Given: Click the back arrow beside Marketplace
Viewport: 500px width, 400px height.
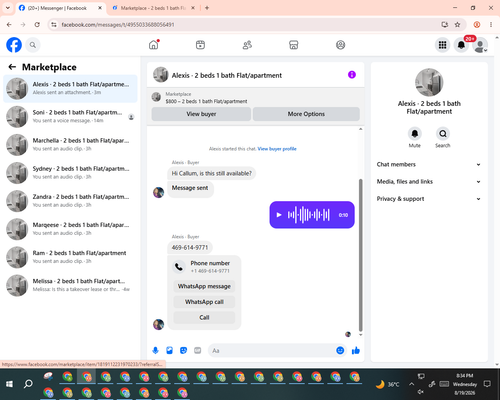Looking at the screenshot, I should (12, 67).
